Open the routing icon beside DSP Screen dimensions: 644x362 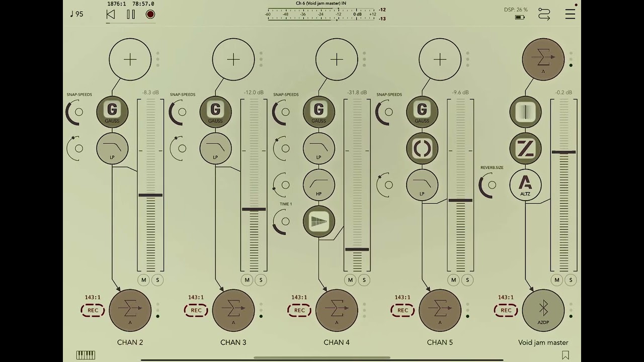pyautogui.click(x=544, y=14)
